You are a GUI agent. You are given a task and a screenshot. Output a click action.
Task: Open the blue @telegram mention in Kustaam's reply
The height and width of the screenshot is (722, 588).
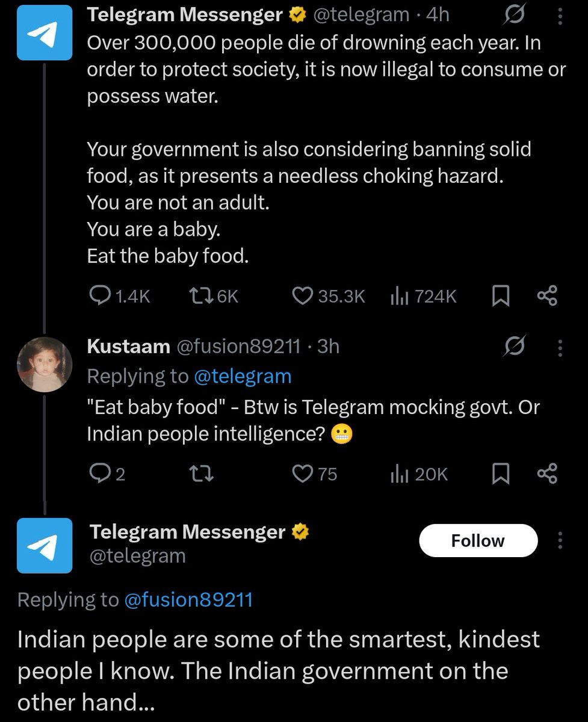[243, 377]
